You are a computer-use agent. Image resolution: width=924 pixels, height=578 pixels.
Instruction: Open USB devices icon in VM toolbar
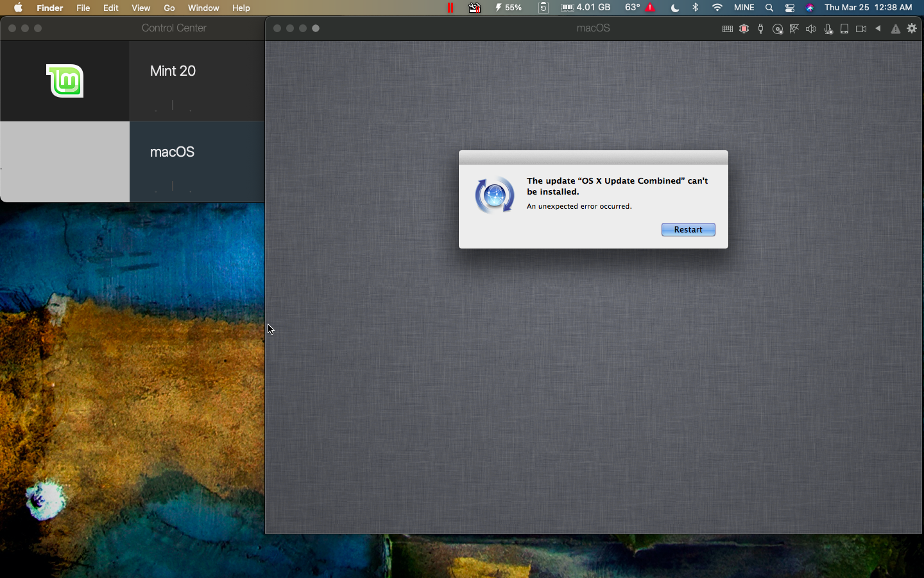pyautogui.click(x=761, y=29)
